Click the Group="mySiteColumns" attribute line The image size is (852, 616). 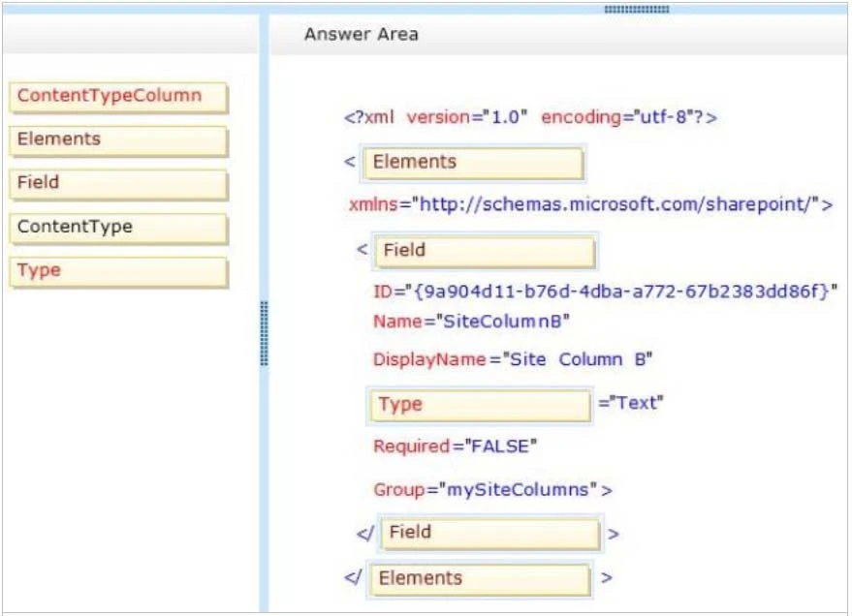tap(492, 490)
